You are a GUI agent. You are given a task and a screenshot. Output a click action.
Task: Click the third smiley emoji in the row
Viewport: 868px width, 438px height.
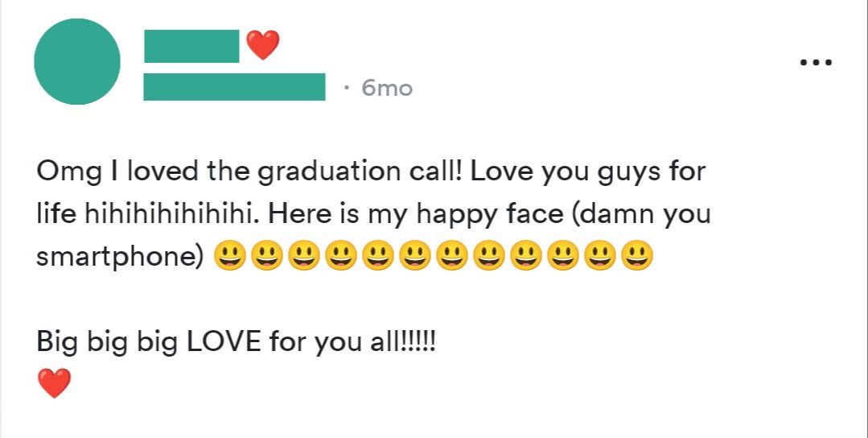pos(303,258)
